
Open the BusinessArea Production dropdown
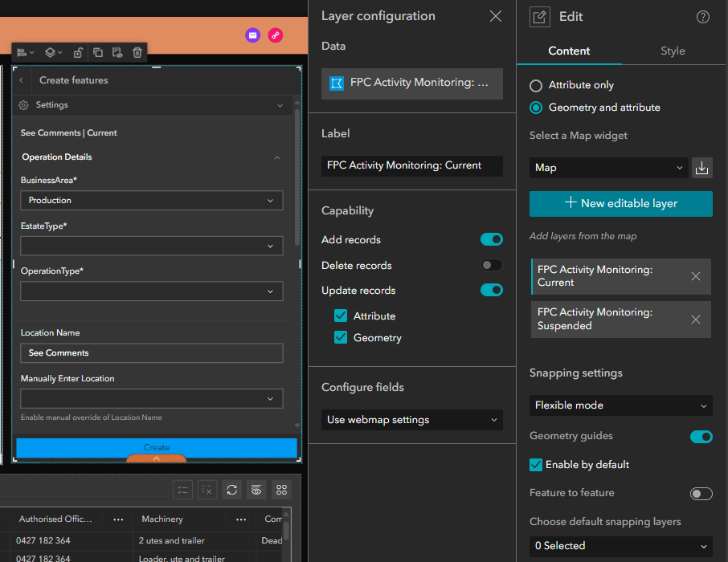152,201
